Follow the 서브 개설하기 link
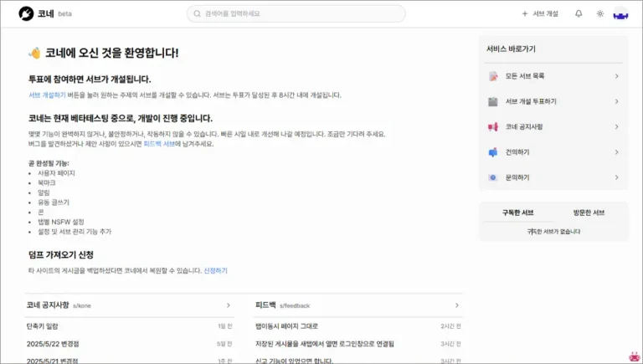Screen dimensions: 643x364 click(x=47, y=95)
